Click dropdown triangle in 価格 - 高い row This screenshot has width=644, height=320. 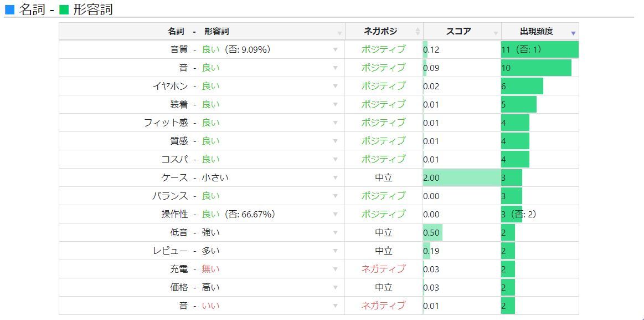335,288
